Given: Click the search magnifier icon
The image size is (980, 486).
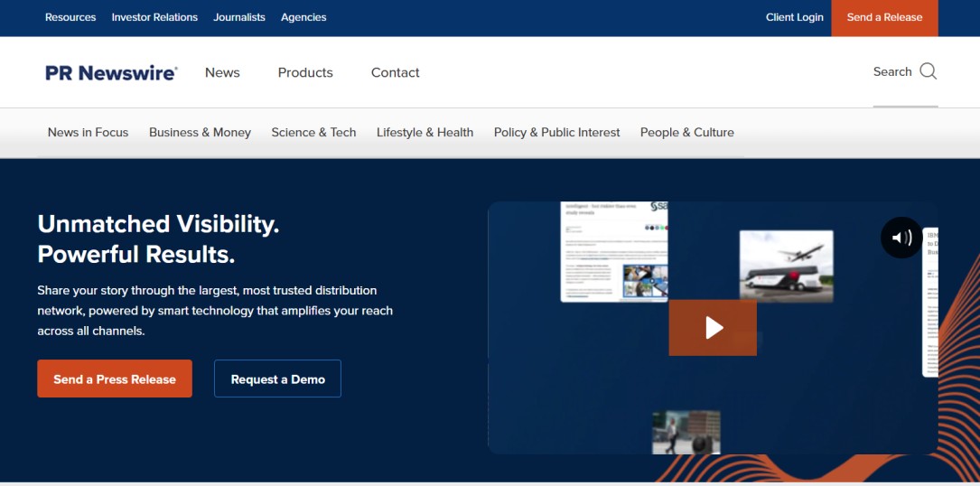Looking at the screenshot, I should 928,71.
